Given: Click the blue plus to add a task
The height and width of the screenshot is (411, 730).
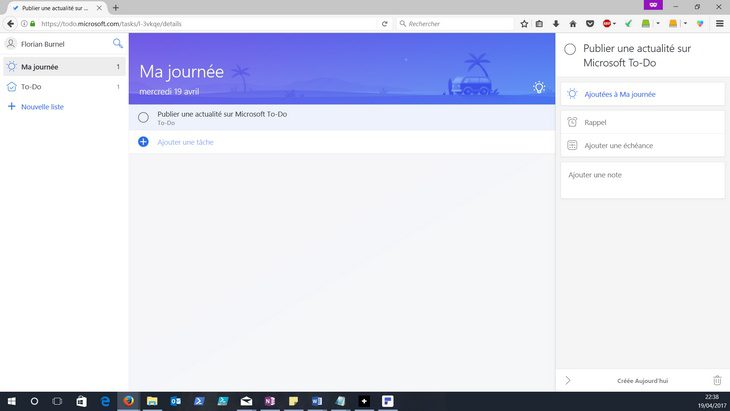Looking at the screenshot, I should coord(143,141).
